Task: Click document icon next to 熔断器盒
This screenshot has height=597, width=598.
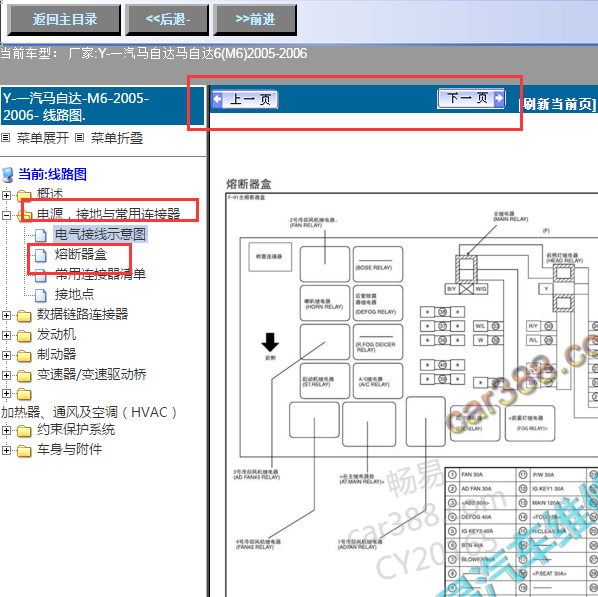Action: [x=41, y=255]
